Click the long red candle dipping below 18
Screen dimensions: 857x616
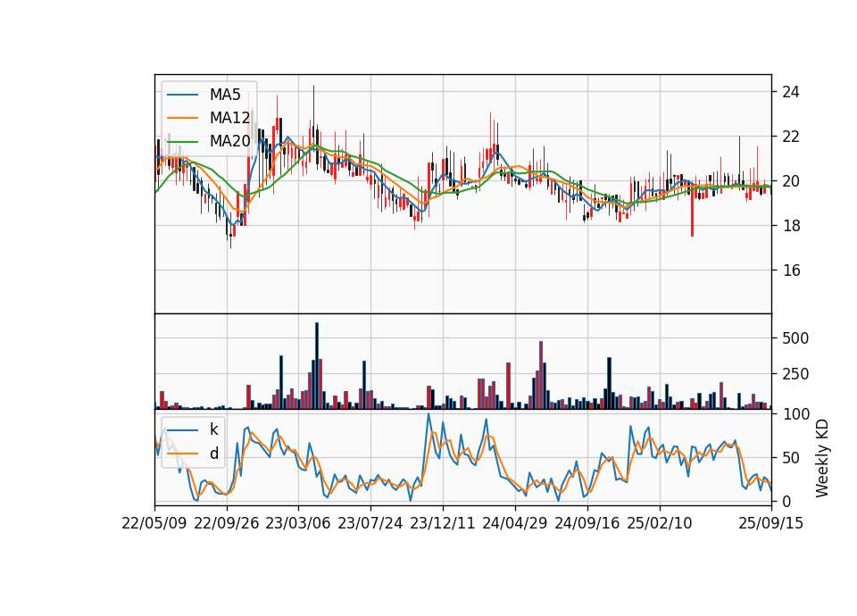[x=692, y=212]
